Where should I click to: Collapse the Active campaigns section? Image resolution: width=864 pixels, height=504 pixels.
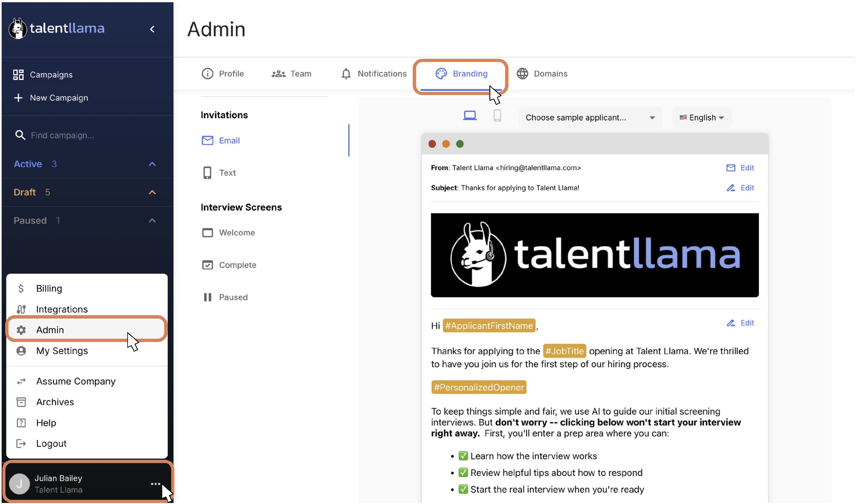coord(152,164)
